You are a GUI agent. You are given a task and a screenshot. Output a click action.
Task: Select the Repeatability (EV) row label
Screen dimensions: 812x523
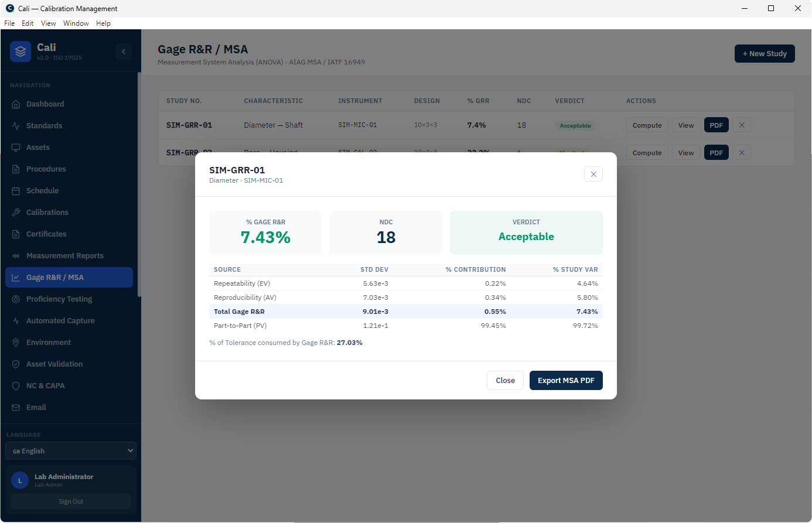click(242, 283)
